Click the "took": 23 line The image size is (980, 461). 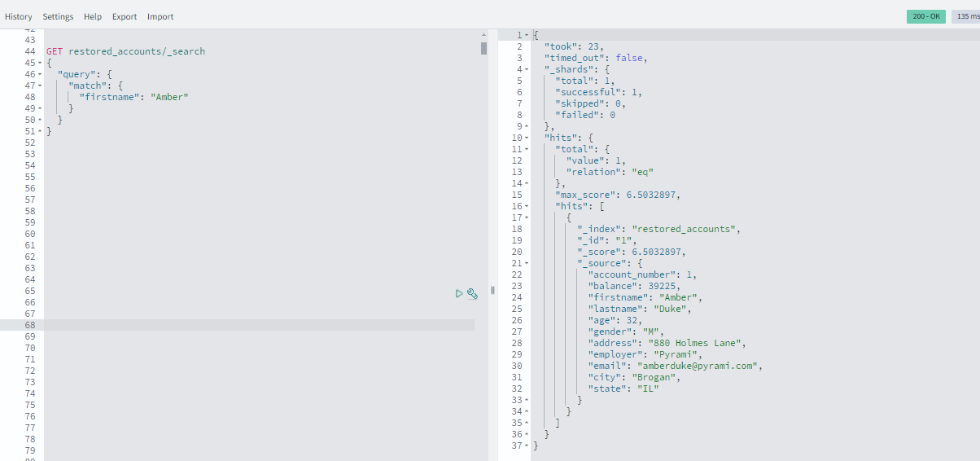[x=574, y=46]
